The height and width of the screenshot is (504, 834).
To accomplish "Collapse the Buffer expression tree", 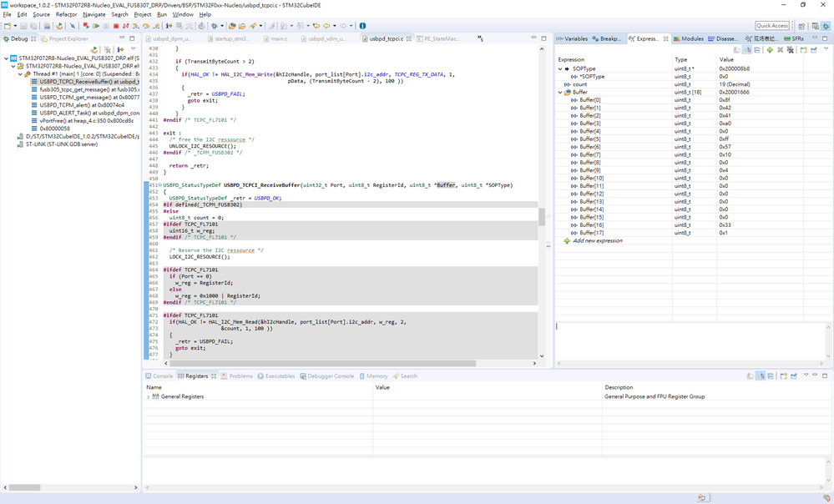I will [560, 93].
